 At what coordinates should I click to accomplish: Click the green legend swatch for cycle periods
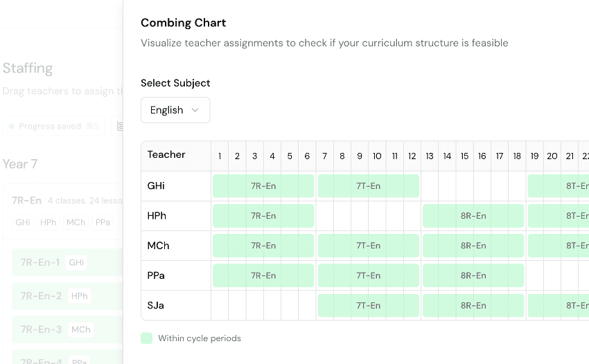coord(146,338)
